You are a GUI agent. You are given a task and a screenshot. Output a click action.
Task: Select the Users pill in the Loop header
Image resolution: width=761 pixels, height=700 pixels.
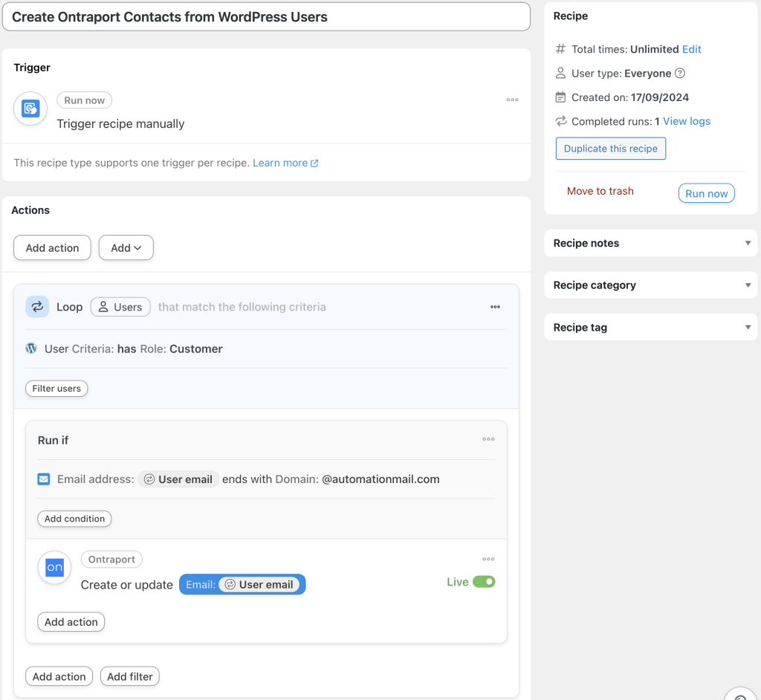coord(120,306)
